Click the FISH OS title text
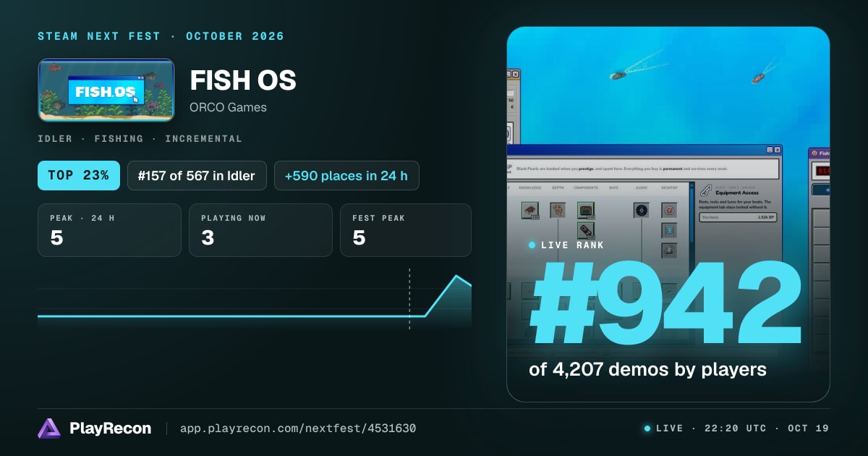Image resolution: width=868 pixels, height=456 pixels. point(243,80)
